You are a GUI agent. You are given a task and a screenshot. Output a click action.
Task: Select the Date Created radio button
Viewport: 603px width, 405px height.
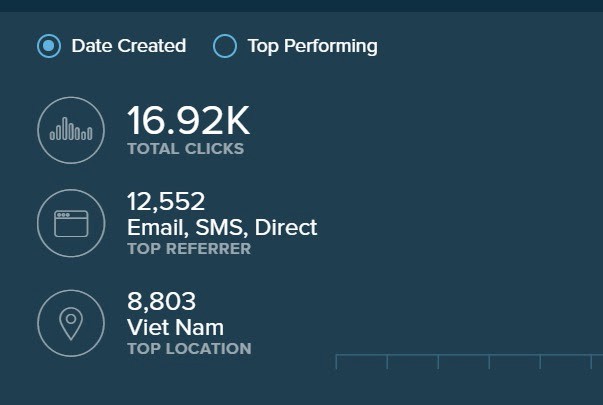coord(48,46)
